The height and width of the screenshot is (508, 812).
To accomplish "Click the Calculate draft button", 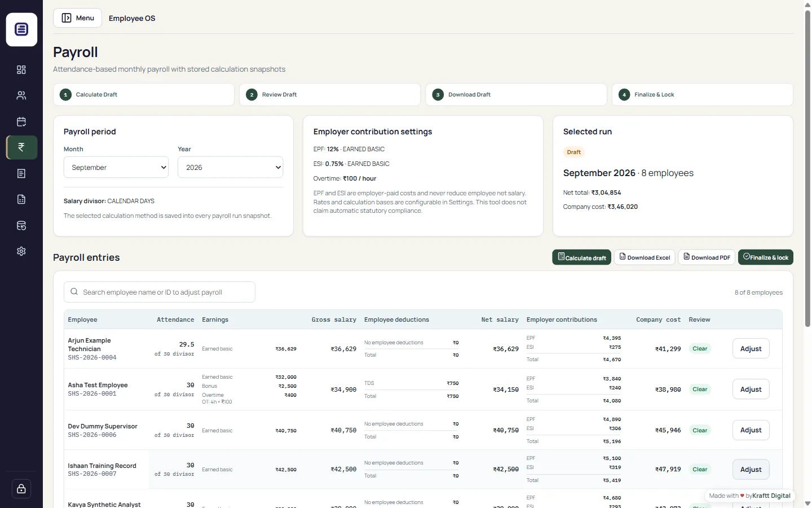I will 581,257.
